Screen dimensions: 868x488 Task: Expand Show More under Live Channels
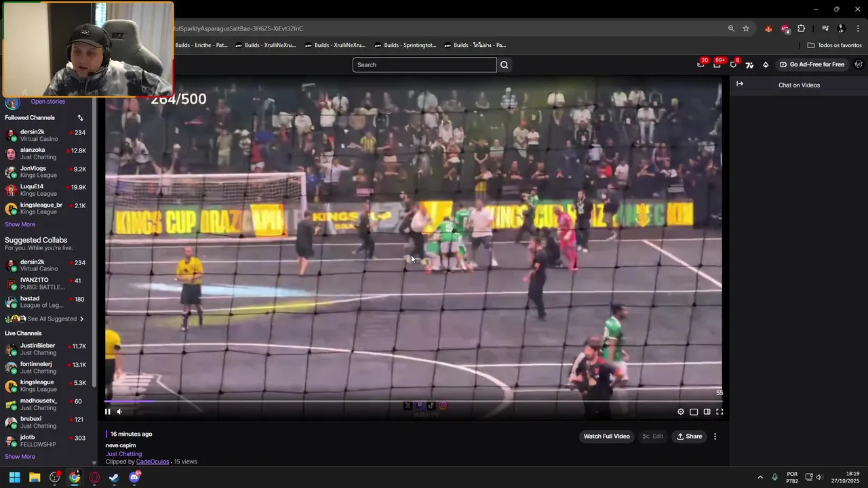point(20,457)
